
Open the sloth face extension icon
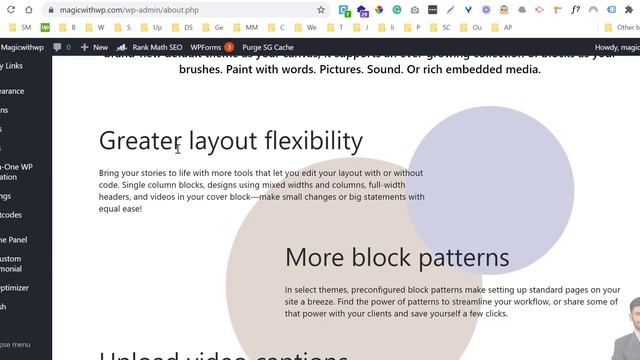tap(504, 10)
